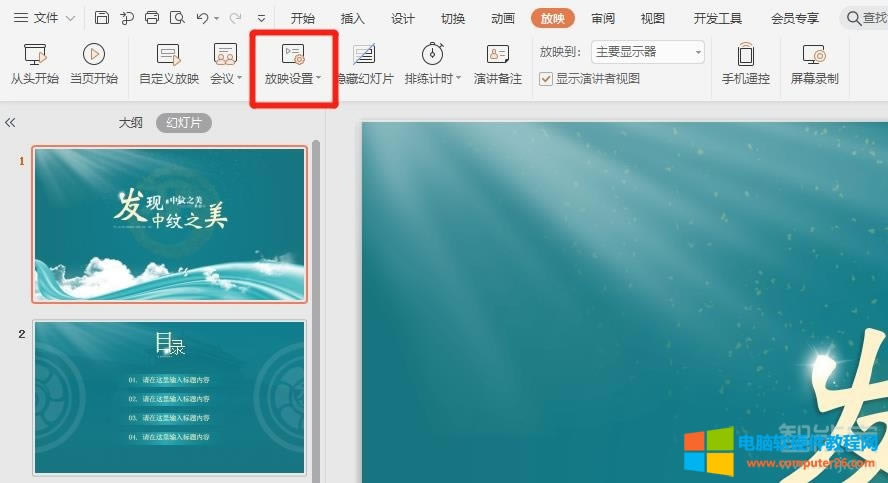Open custom slideshow (自定义放映)
Image resolution: width=888 pixels, height=483 pixels.
tap(169, 65)
